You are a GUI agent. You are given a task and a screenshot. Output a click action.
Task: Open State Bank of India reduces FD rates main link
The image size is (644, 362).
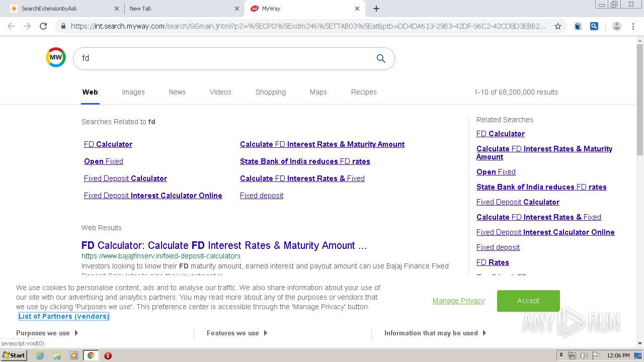[305, 161]
